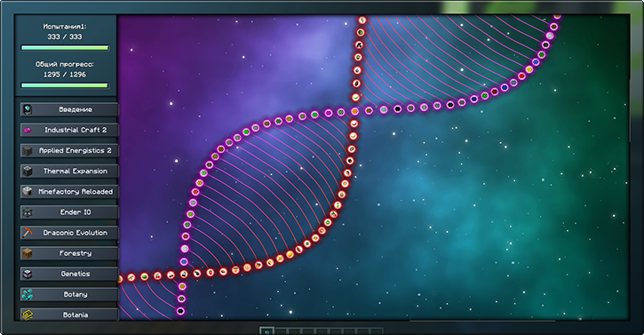Click the Thermal Expansion machine icon
The height and width of the screenshot is (335, 644).
(28, 171)
